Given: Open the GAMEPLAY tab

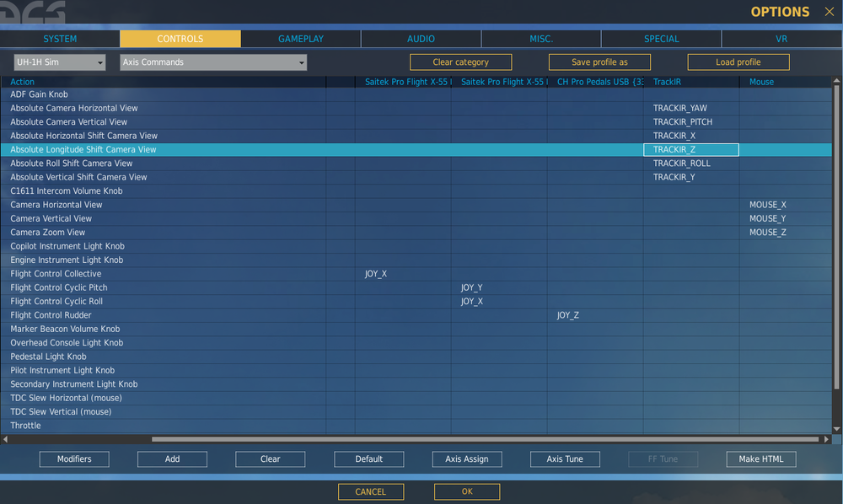Looking at the screenshot, I should tap(301, 39).
